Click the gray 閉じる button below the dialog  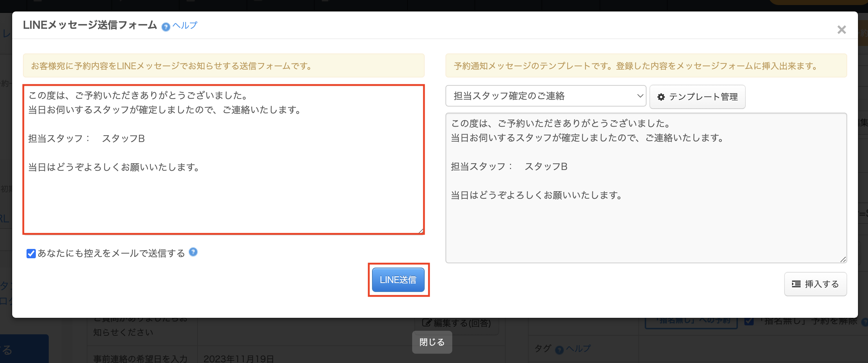tap(432, 342)
